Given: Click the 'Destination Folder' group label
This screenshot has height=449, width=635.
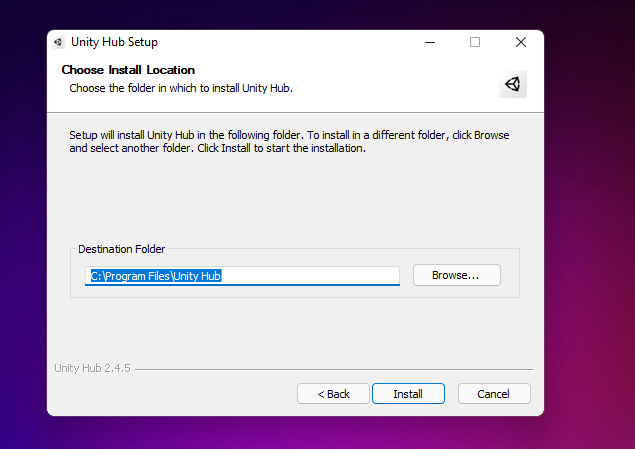Looking at the screenshot, I should pyautogui.click(x=121, y=249).
